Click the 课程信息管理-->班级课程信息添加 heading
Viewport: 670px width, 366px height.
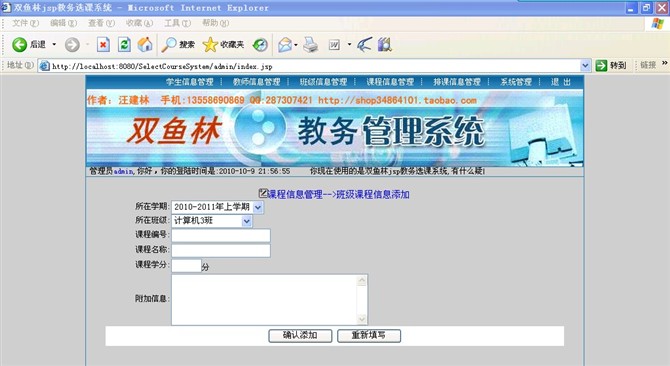pyautogui.click(x=338, y=195)
